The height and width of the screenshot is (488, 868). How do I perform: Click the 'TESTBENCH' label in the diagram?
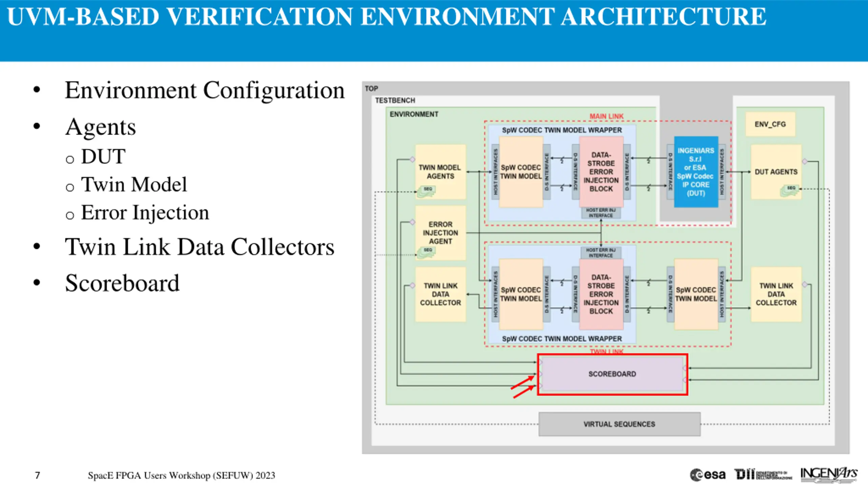(395, 100)
